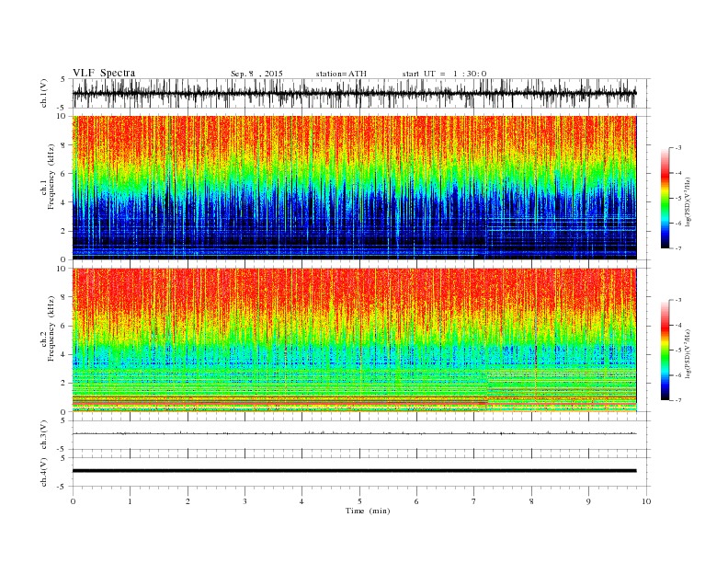This screenshot has height=563, width=728.
Task: Click the 'ch.4(V)' axis label
Action: 44,472
